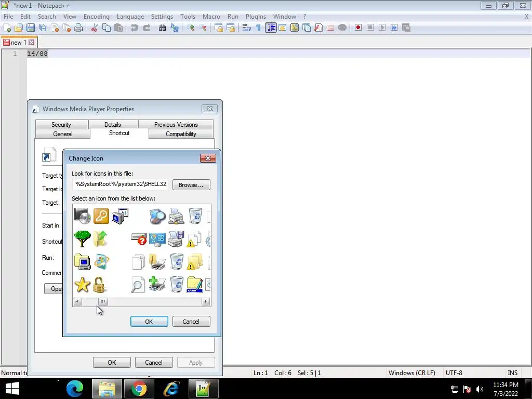Toggle Show All Characters pilcrow icon

click(x=259, y=28)
